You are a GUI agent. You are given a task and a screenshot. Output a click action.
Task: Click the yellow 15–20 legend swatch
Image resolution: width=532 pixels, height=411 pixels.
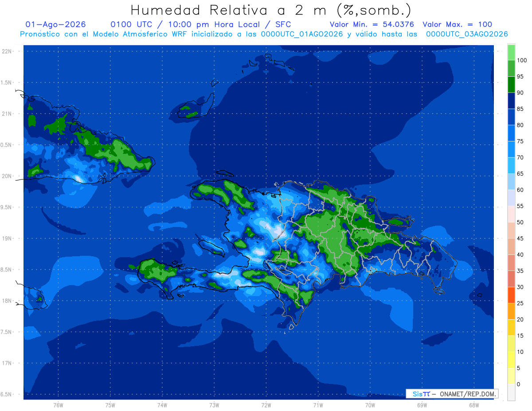coord(511,328)
